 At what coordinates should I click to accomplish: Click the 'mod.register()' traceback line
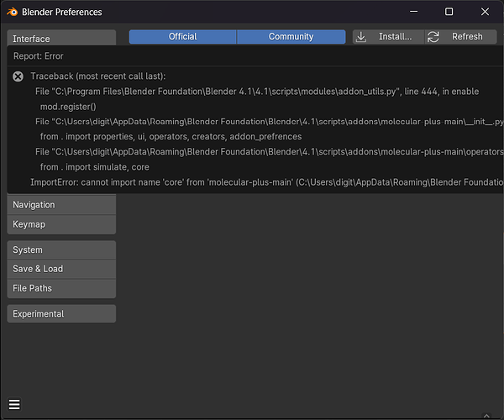tap(68, 107)
